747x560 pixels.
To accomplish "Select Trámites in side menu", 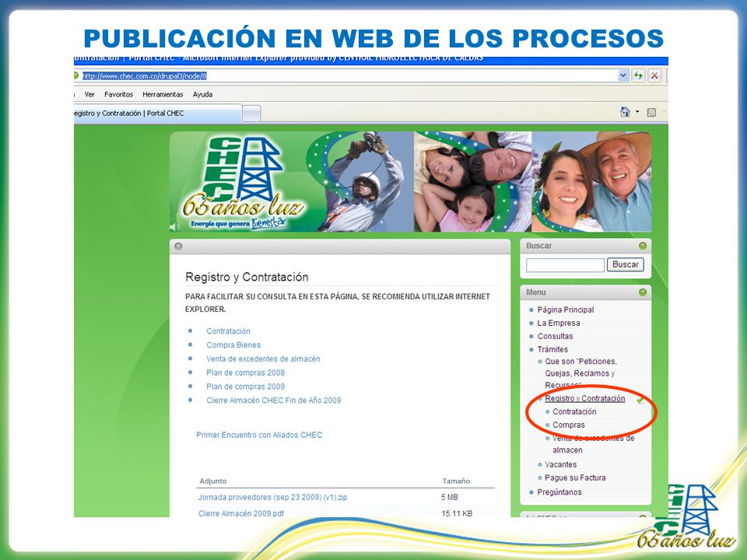I will pyautogui.click(x=552, y=349).
